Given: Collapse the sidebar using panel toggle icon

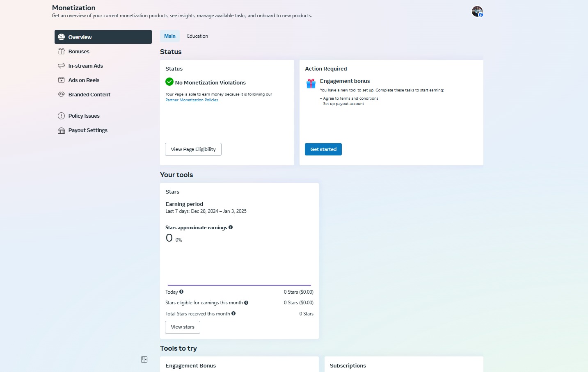Looking at the screenshot, I should (x=144, y=359).
